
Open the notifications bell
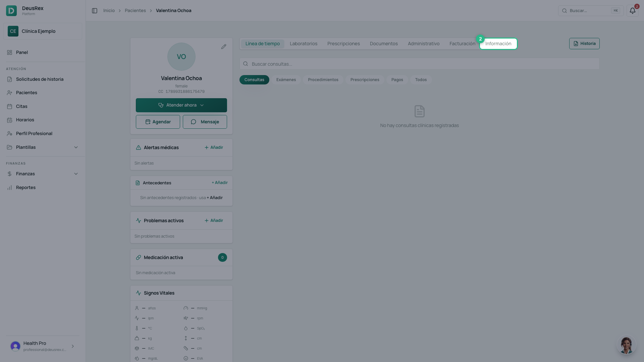632,11
